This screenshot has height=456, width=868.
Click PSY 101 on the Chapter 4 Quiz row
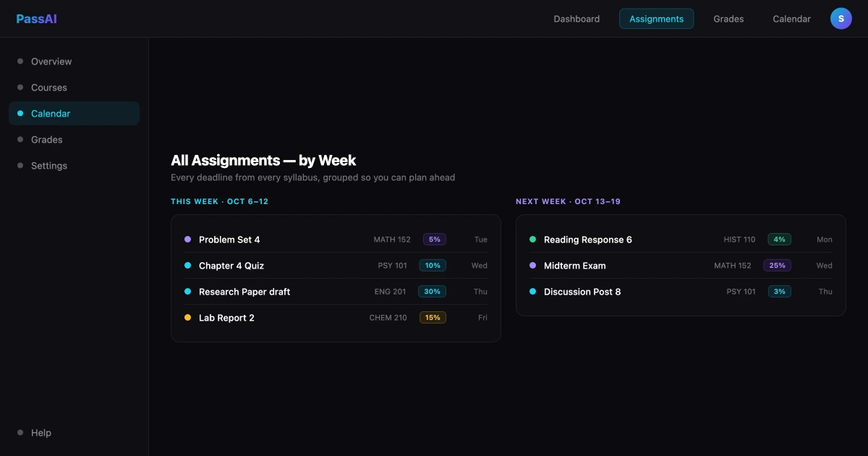393,266
